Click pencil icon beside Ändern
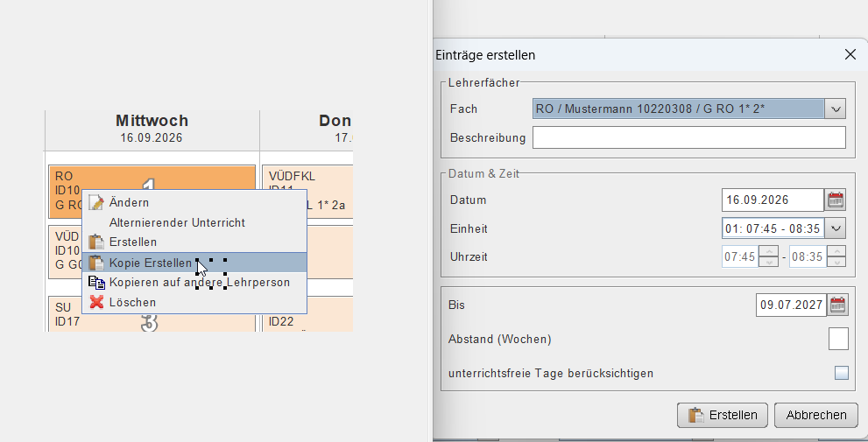The width and height of the screenshot is (868, 442). pos(96,202)
